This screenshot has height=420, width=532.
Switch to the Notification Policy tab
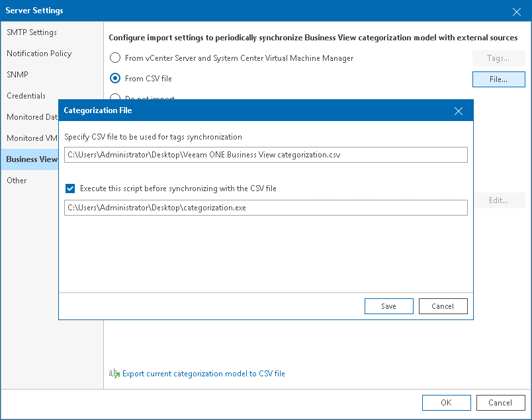[39, 54]
